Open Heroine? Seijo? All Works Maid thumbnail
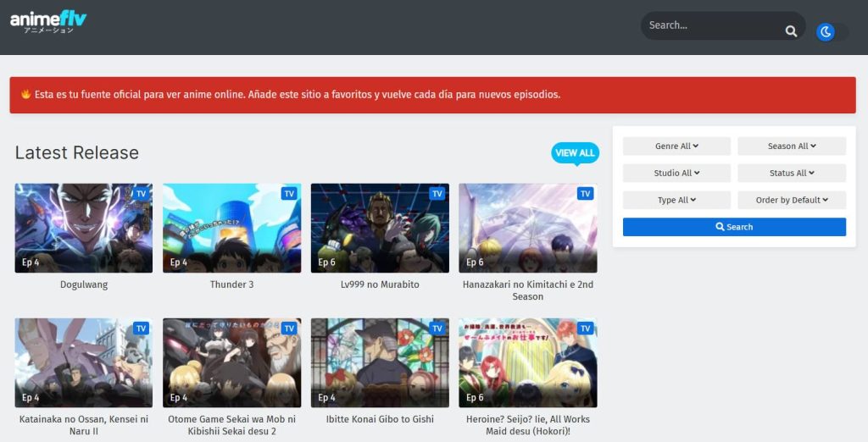868x442 pixels. pyautogui.click(x=528, y=363)
